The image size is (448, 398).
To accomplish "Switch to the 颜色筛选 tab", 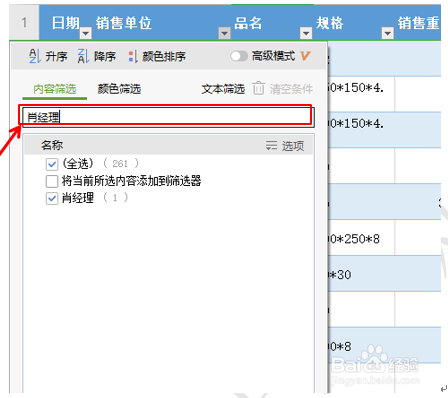I will click(x=119, y=89).
